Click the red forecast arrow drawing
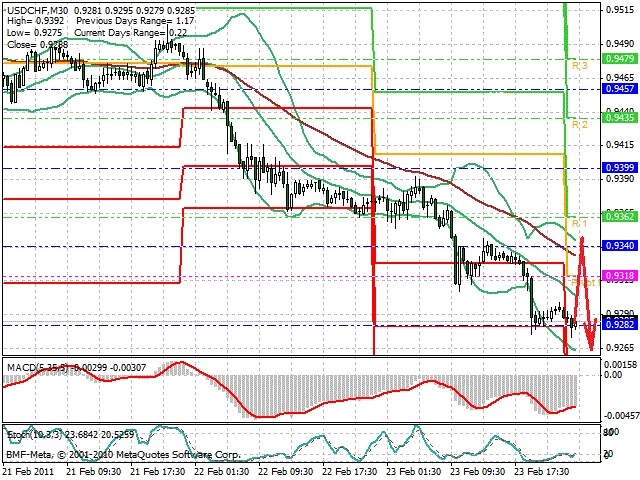 pos(585,292)
